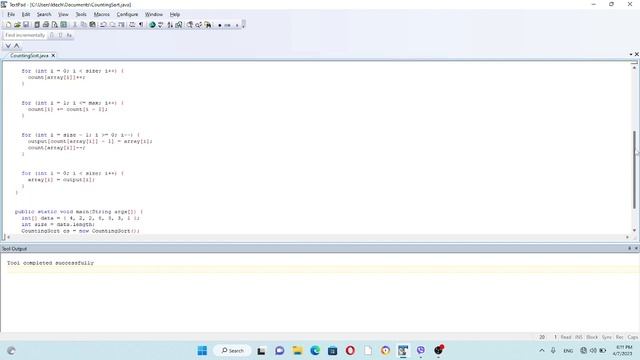
Task: Save the file with floppy-disk icon
Action: pyautogui.click(x=26, y=25)
